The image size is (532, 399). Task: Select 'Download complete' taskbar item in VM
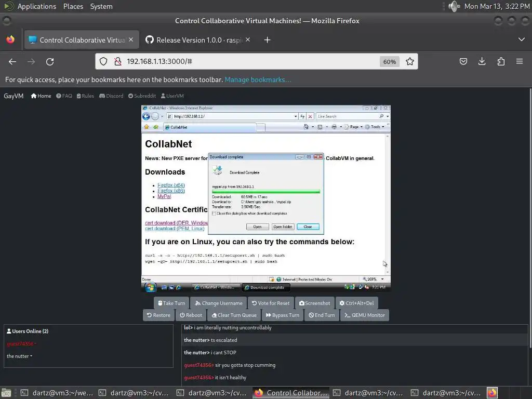pos(265,287)
